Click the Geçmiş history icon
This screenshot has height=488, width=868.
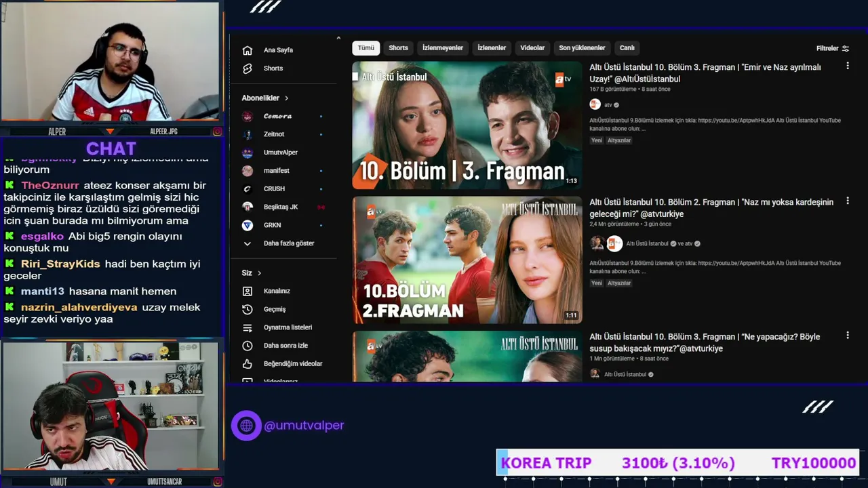pos(248,309)
